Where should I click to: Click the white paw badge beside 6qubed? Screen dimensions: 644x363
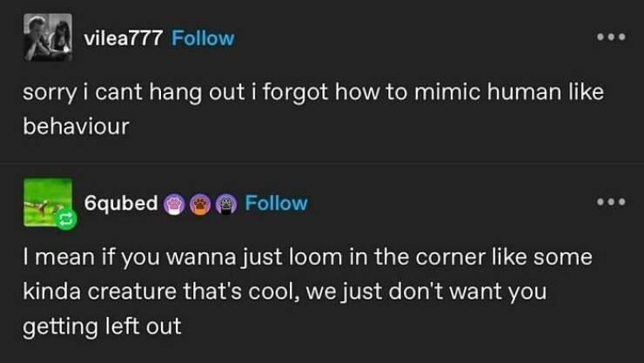click(177, 204)
